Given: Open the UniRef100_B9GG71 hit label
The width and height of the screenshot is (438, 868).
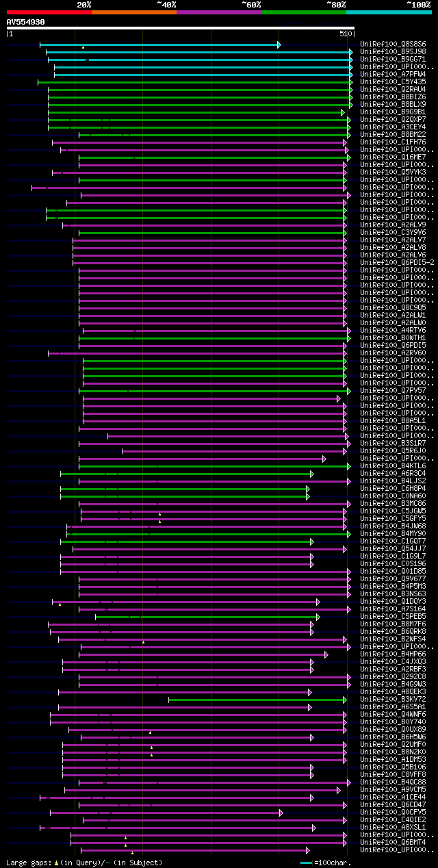Looking at the screenshot, I should tap(394, 60).
